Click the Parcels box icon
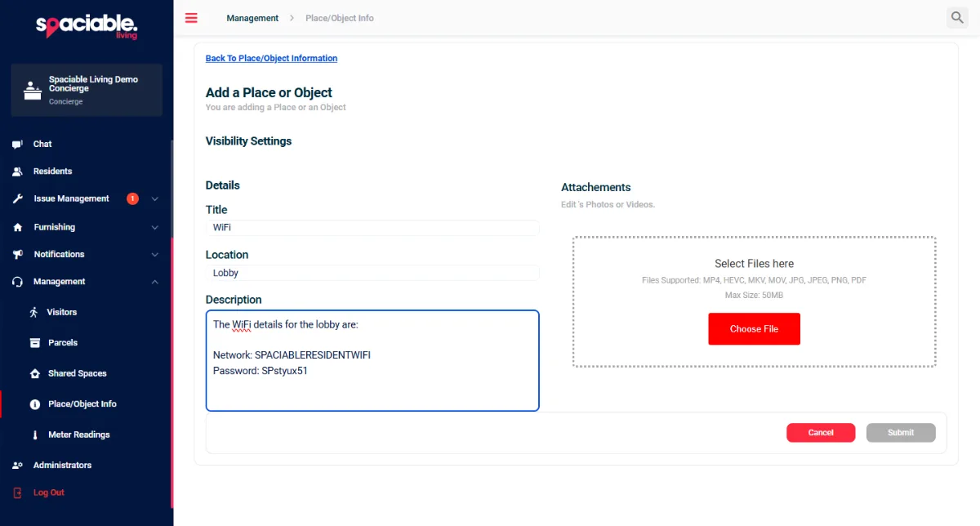This screenshot has height=526, width=980. (34, 343)
